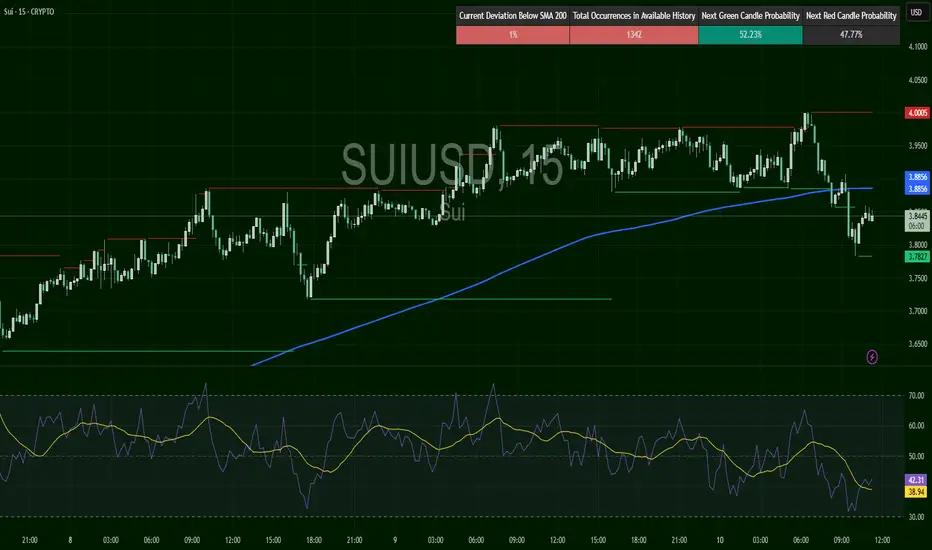Click the purple lightning bolt icon

(872, 357)
